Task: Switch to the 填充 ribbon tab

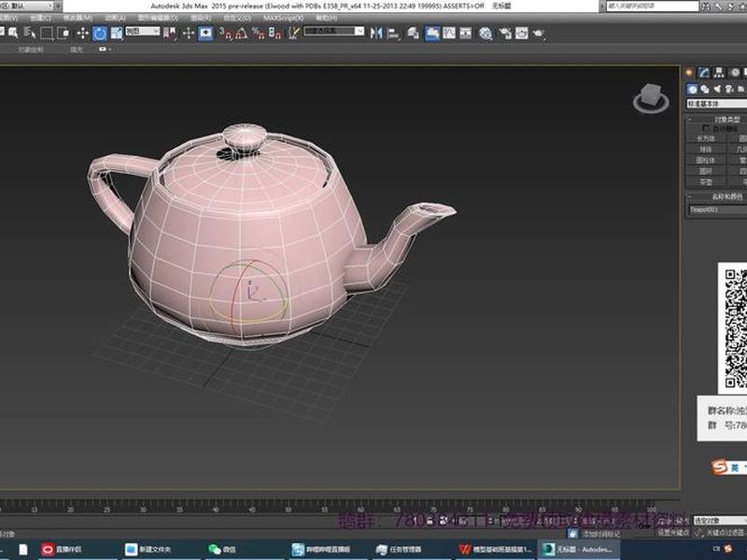Action: [77, 49]
